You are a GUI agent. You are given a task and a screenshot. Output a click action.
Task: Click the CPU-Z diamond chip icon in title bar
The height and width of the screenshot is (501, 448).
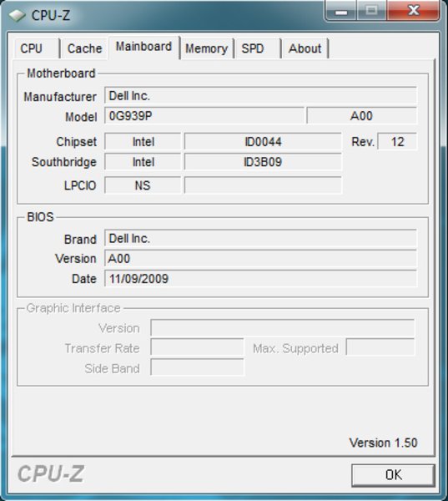17,15
